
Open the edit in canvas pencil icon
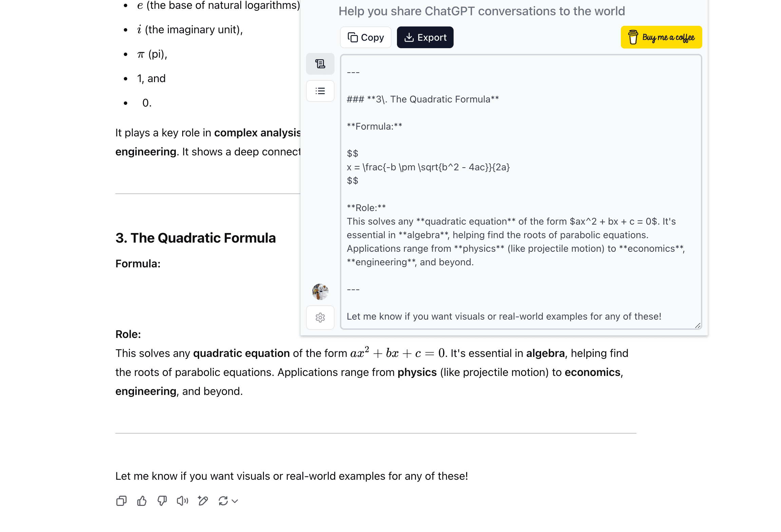pyautogui.click(x=203, y=501)
